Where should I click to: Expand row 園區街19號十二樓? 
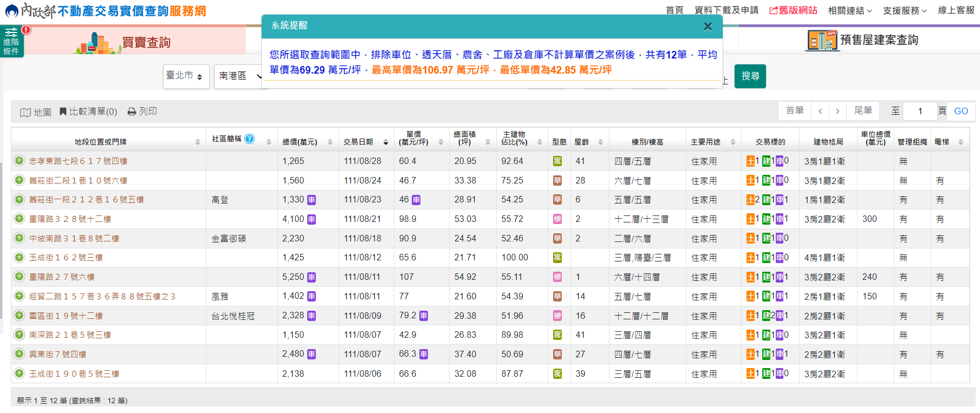pos(20,316)
